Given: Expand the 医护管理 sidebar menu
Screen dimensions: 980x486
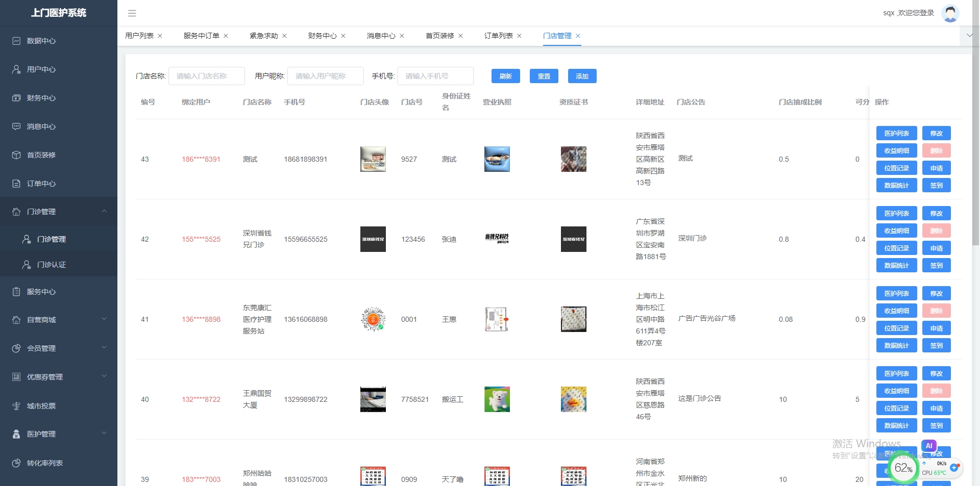Looking at the screenshot, I should (104, 433).
